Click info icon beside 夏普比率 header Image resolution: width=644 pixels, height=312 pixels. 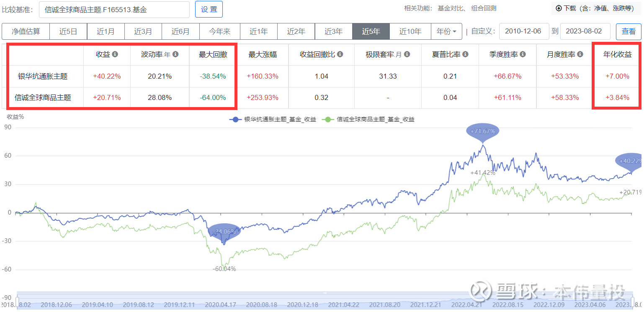[x=465, y=54]
